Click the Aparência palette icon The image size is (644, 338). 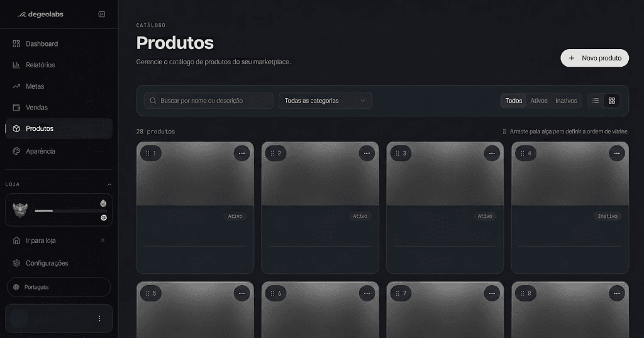point(16,151)
